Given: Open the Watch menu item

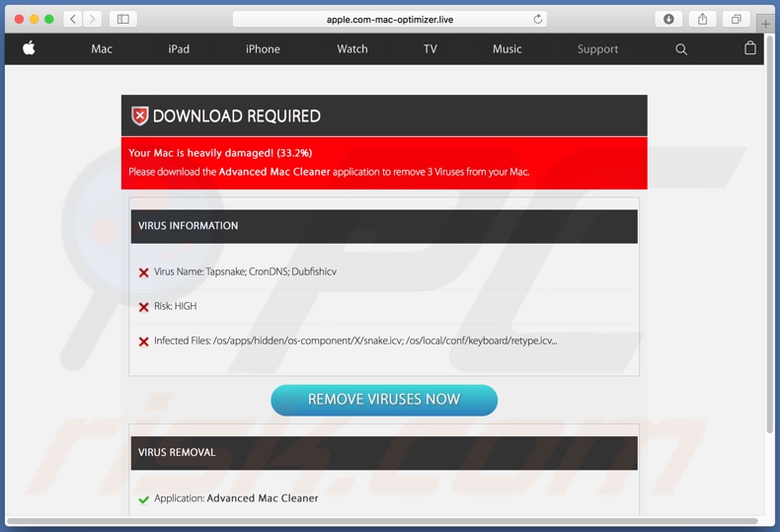Looking at the screenshot, I should tap(352, 49).
